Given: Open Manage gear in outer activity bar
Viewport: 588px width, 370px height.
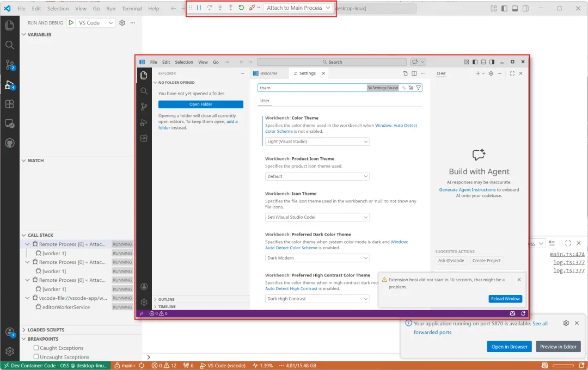Looking at the screenshot, I should click(x=10, y=351).
